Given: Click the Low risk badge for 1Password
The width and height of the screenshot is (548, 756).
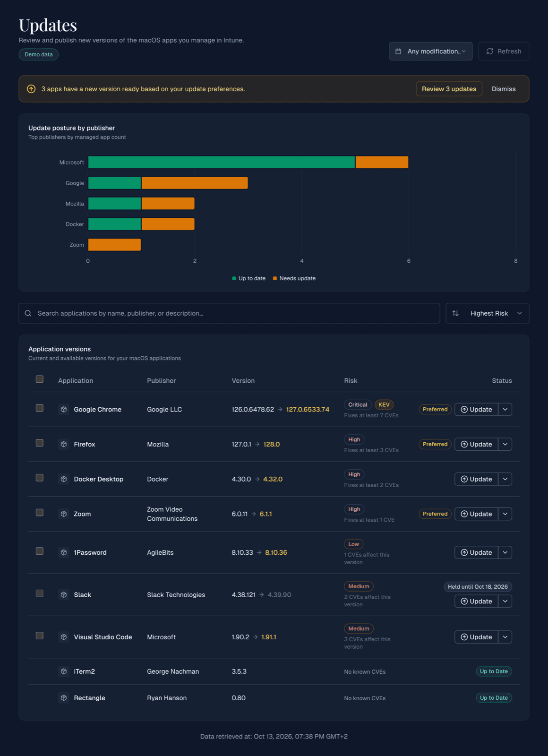Looking at the screenshot, I should pyautogui.click(x=353, y=544).
